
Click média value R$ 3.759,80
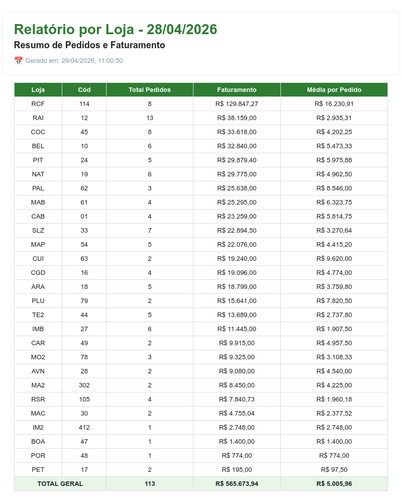(334, 287)
